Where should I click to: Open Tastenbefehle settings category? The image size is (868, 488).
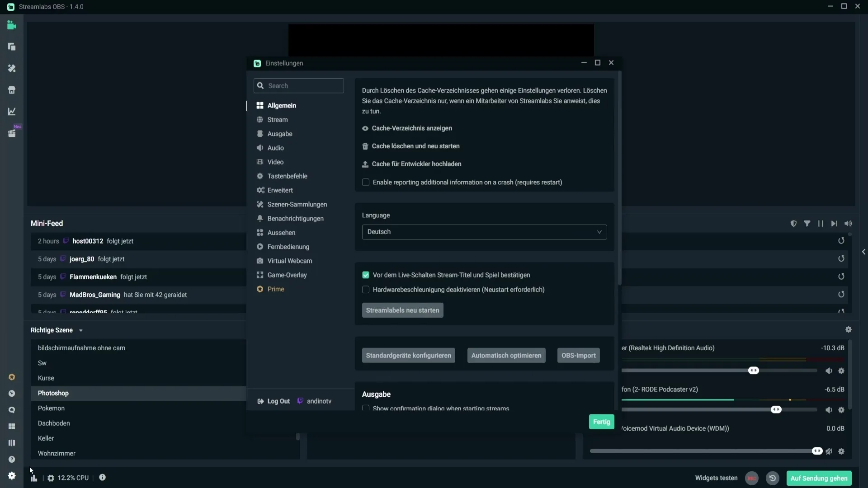[x=287, y=176]
